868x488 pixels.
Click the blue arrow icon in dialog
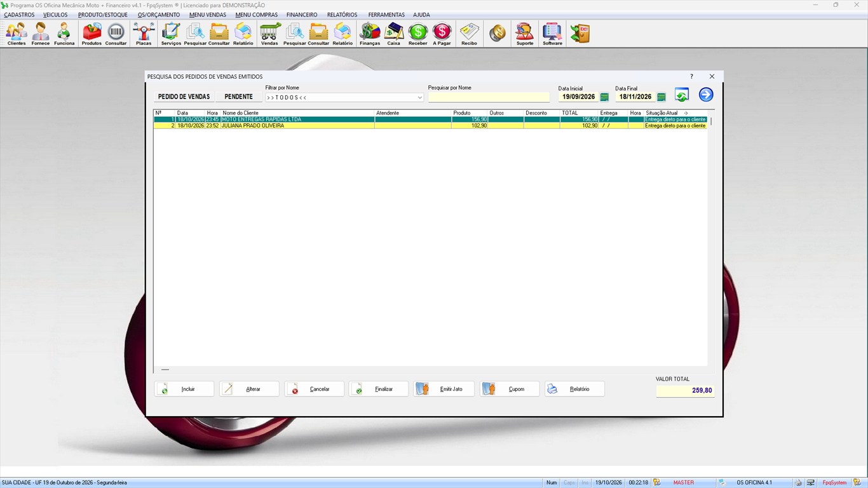(x=706, y=95)
